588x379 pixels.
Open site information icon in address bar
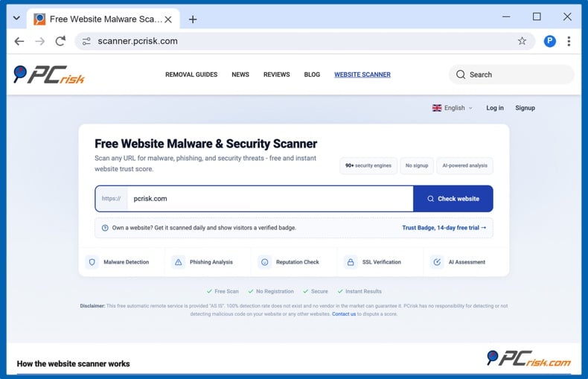coord(86,41)
